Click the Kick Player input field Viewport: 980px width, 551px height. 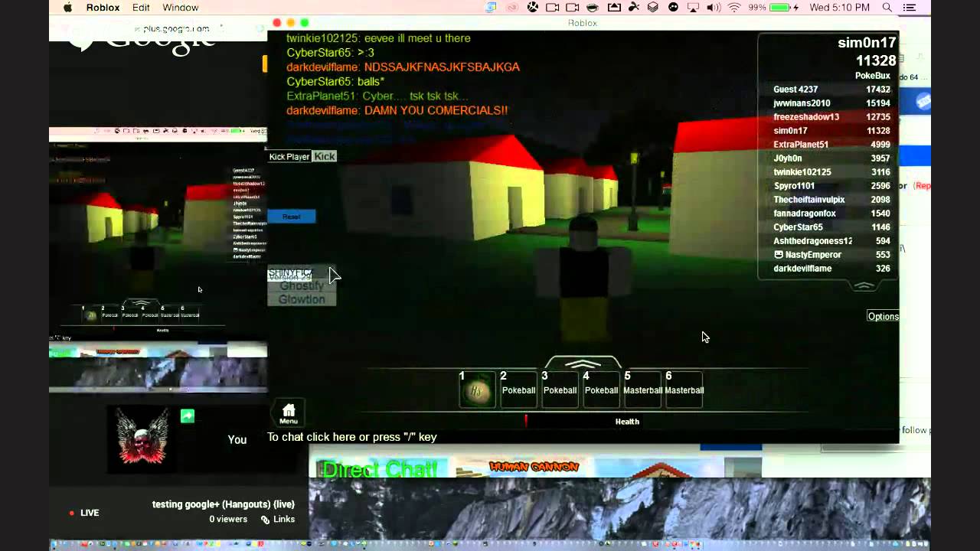[289, 156]
